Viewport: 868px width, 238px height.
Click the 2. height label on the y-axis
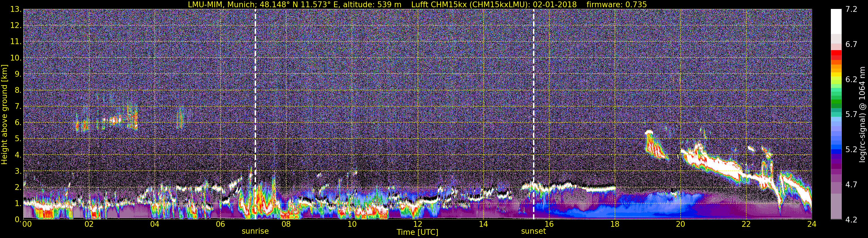(x=18, y=188)
